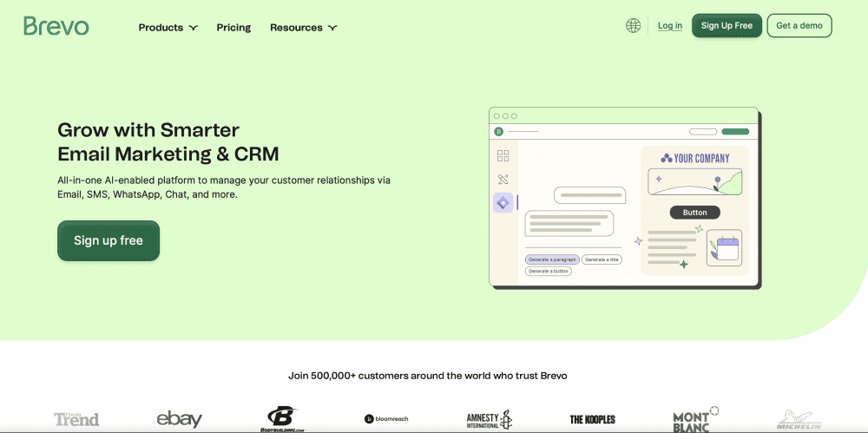Expand the Products menu
Viewport: 868px width, 433px height.
168,27
